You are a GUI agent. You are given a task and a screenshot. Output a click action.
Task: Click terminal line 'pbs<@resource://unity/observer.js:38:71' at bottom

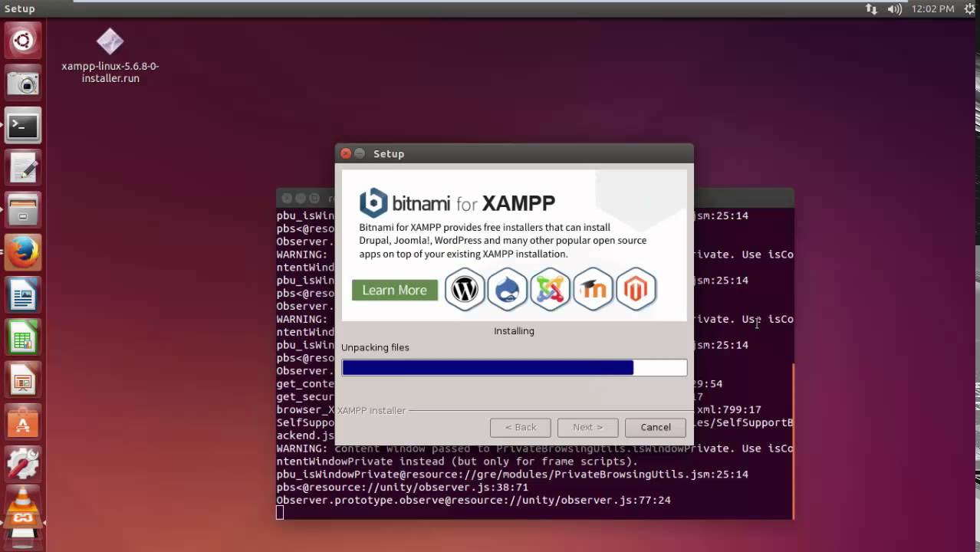click(x=403, y=487)
